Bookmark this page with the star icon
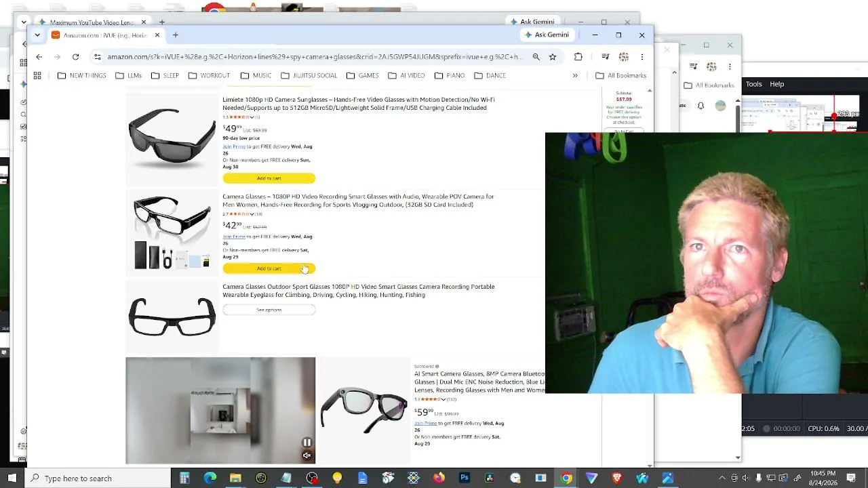Viewport: 868px width, 488px height. point(553,57)
